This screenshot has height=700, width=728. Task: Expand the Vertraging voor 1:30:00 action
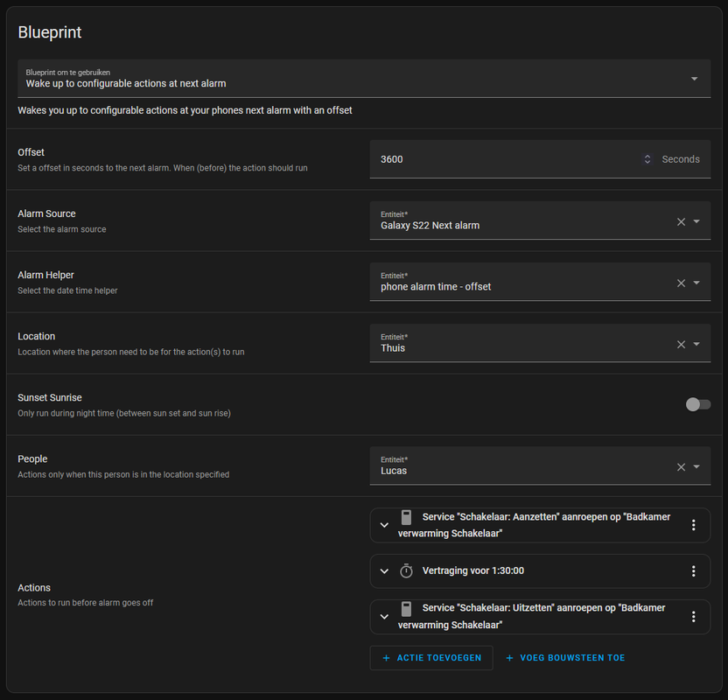384,571
